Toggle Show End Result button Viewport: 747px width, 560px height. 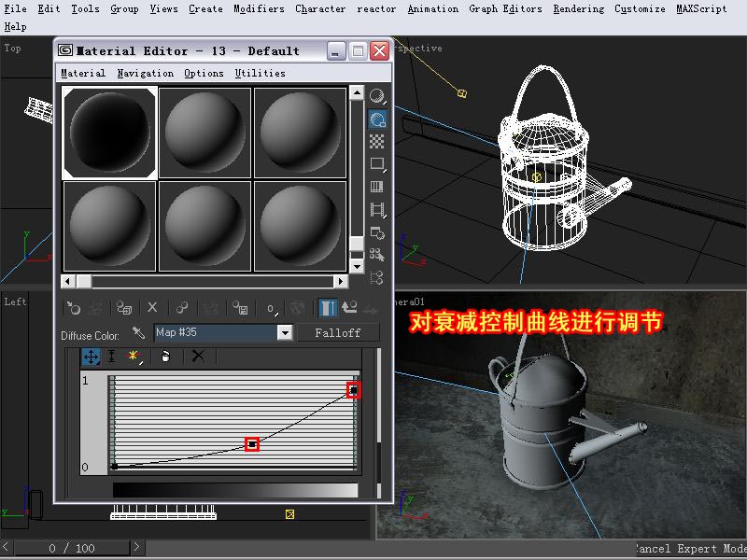click(327, 307)
